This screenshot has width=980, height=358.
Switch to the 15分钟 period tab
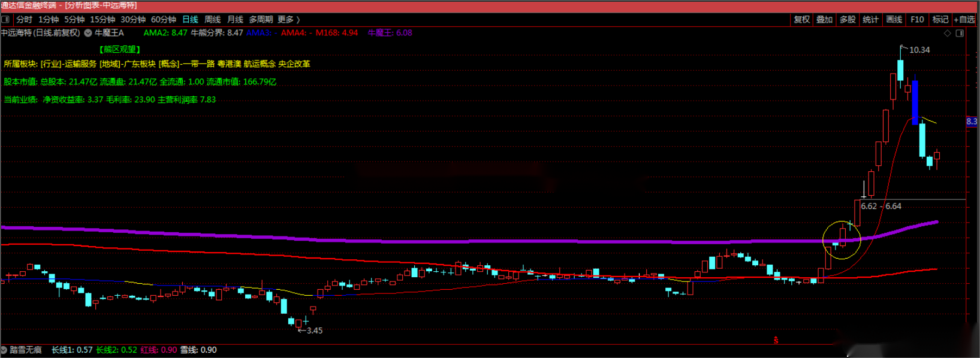coord(102,19)
